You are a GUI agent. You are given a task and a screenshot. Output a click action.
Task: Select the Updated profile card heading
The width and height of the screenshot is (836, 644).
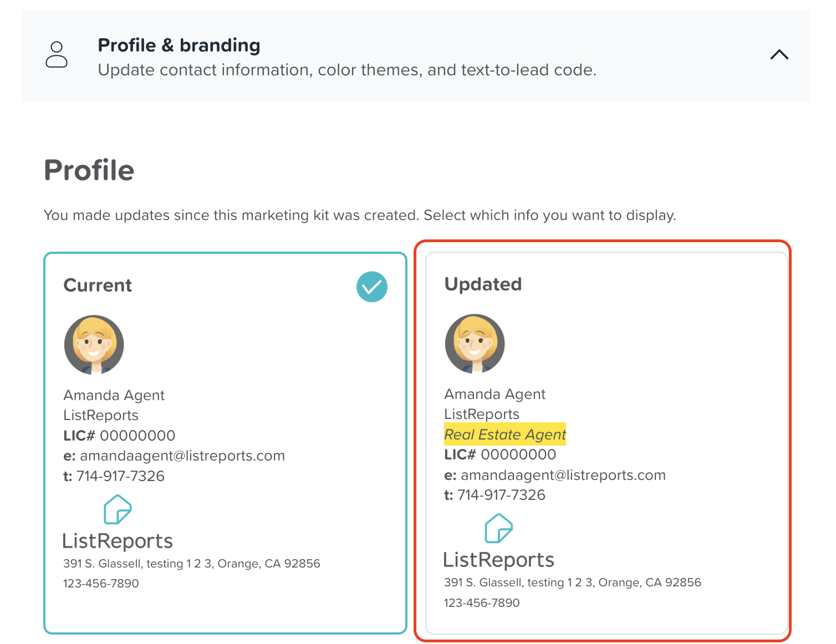click(483, 284)
